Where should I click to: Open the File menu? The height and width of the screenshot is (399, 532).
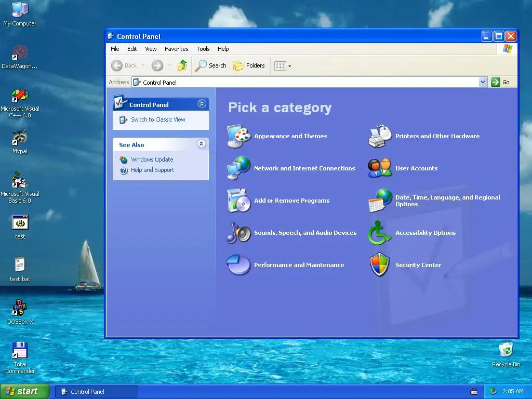tap(115, 49)
